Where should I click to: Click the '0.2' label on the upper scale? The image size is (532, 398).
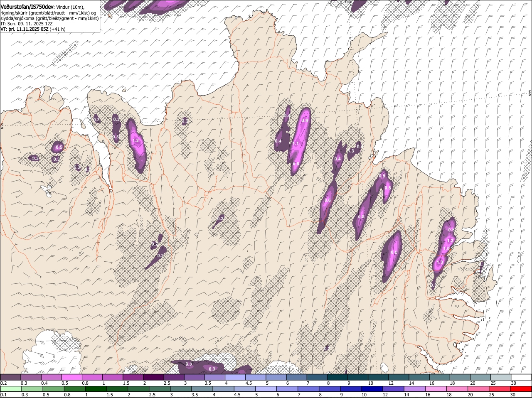coord(3,383)
